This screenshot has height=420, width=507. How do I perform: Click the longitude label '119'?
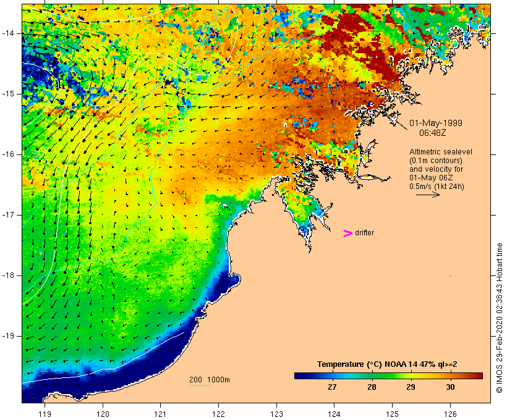[45, 414]
